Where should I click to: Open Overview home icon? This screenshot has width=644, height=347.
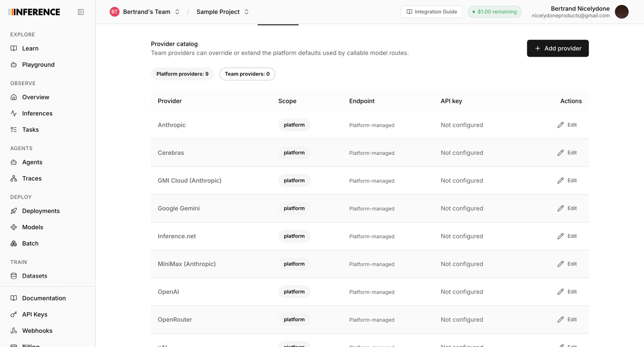tap(14, 97)
